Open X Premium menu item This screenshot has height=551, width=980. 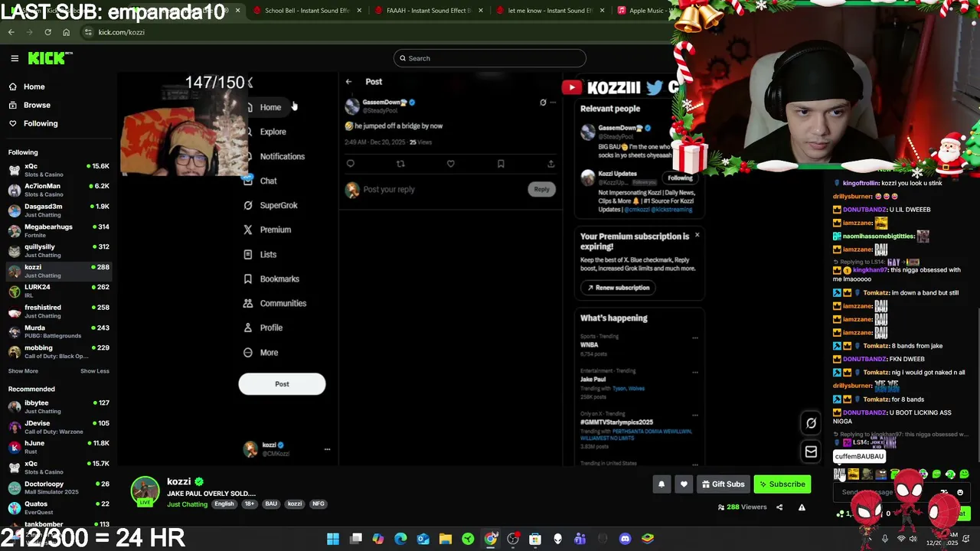(267, 230)
